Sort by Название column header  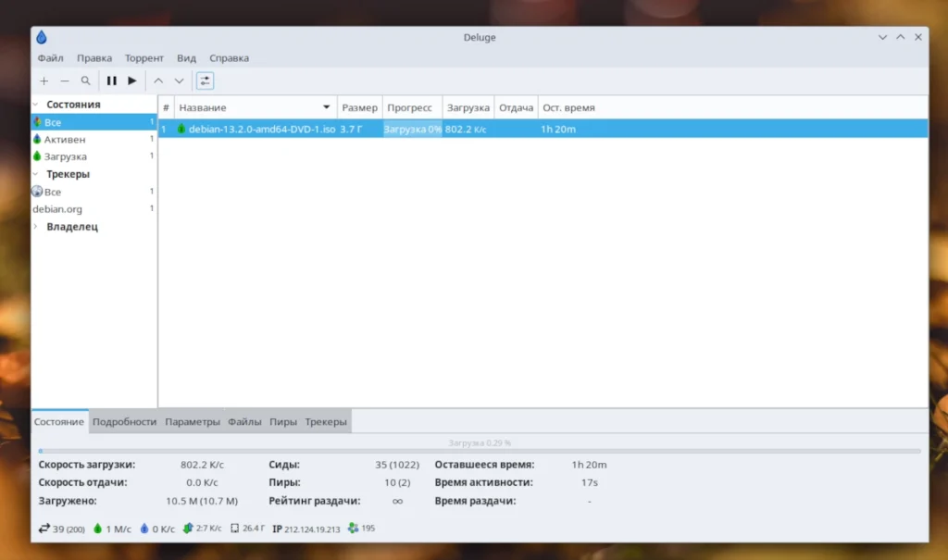[x=256, y=107]
